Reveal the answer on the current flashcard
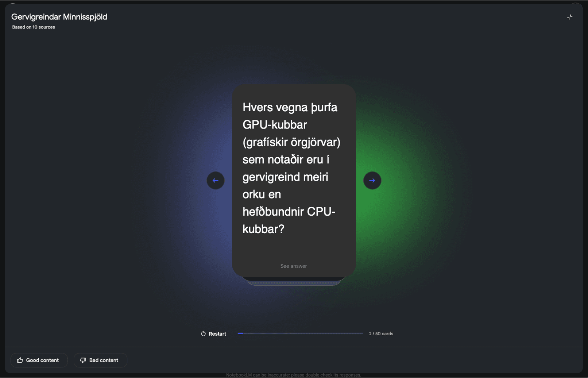This screenshot has height=378, width=588. click(x=293, y=266)
